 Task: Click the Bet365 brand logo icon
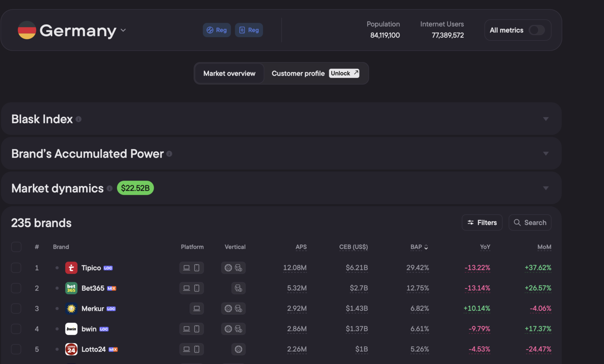point(71,288)
